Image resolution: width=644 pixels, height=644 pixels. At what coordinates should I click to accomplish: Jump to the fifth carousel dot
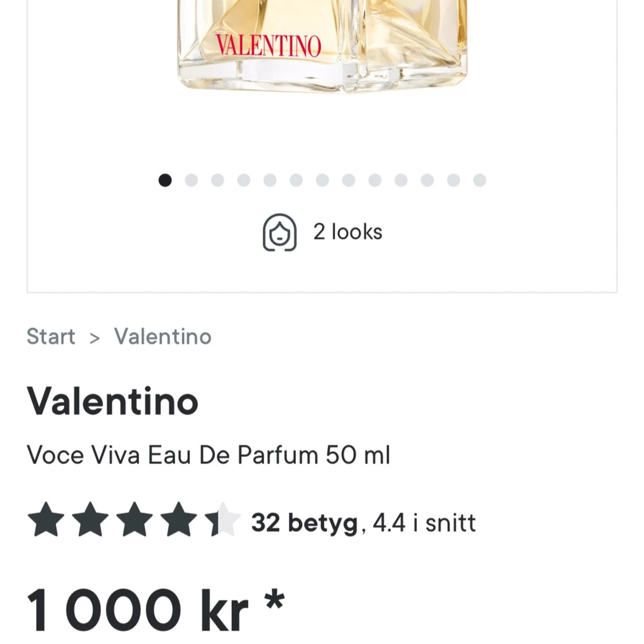pyautogui.click(x=270, y=180)
